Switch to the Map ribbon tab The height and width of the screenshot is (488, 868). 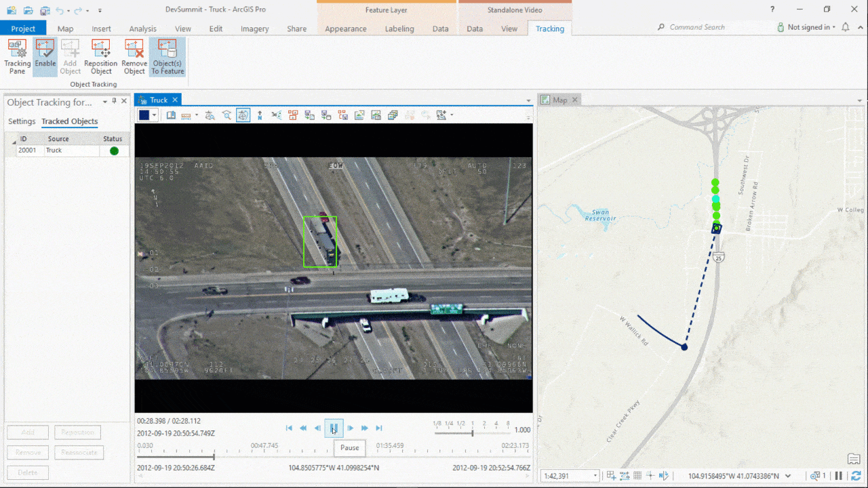(65, 28)
